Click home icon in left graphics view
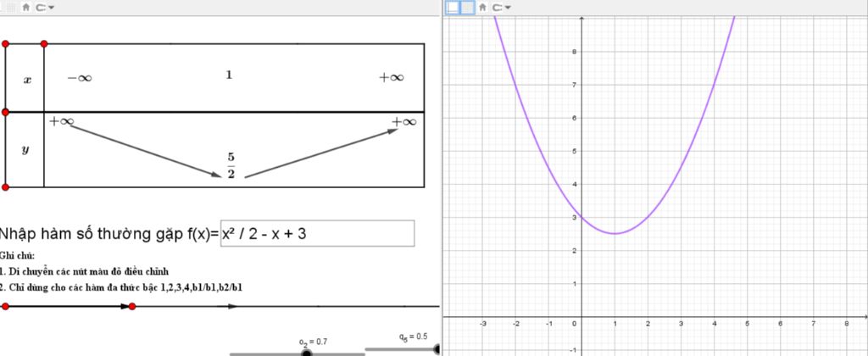This screenshot has width=868, height=356. 25,7
